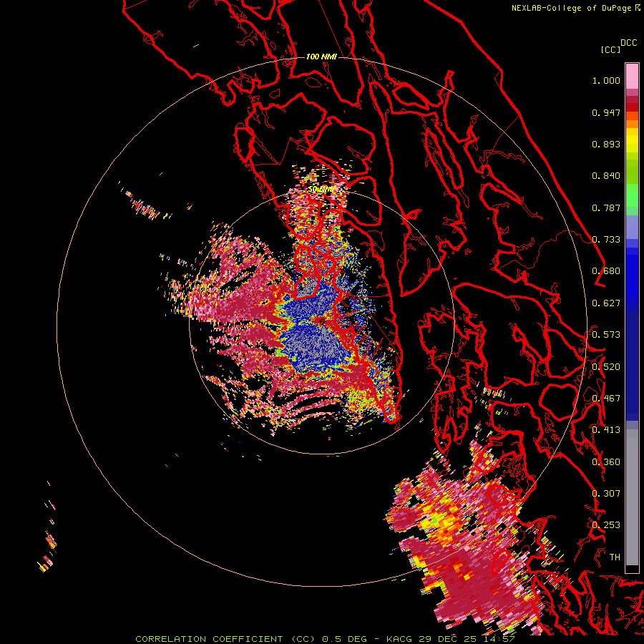Click the 0.573 scale label

[x=606, y=334]
